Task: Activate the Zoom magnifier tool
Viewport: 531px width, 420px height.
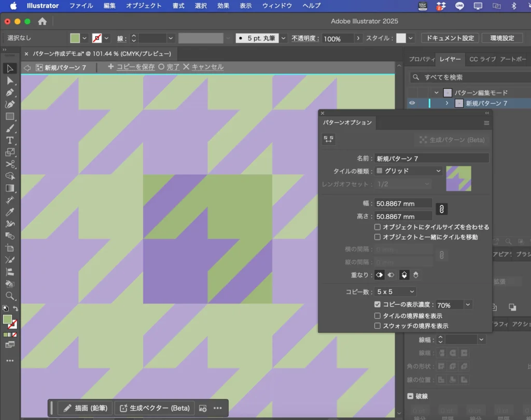Action: [x=10, y=296]
